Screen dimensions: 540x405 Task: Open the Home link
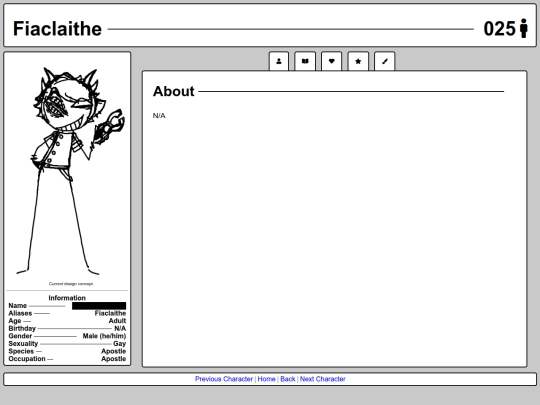tap(267, 379)
